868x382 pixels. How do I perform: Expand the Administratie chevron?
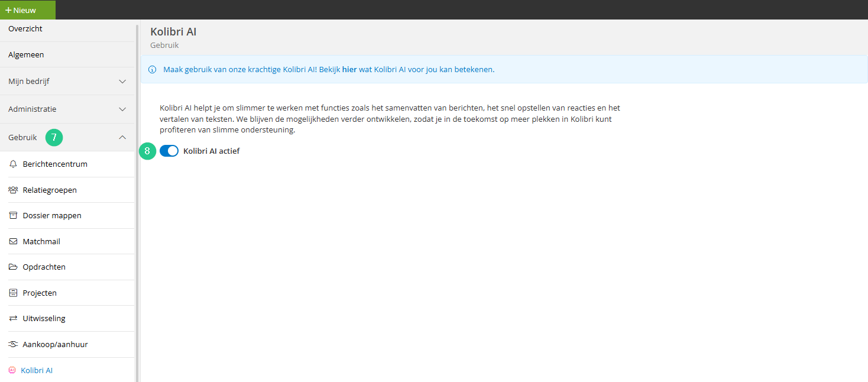coord(122,109)
